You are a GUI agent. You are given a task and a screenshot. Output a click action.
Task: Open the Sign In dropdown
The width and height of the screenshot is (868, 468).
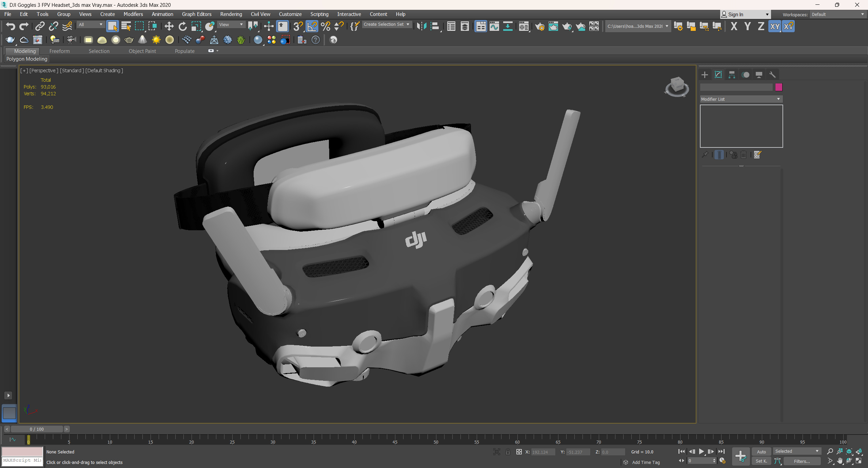coord(745,14)
